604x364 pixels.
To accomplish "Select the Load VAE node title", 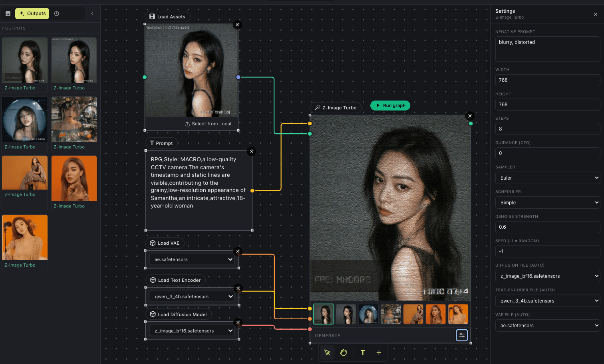I will (165, 243).
